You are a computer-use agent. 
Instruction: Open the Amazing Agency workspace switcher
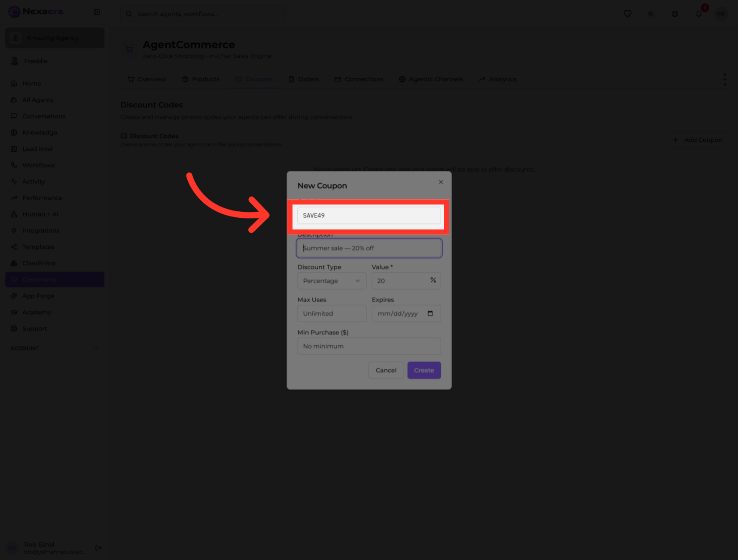(55, 38)
